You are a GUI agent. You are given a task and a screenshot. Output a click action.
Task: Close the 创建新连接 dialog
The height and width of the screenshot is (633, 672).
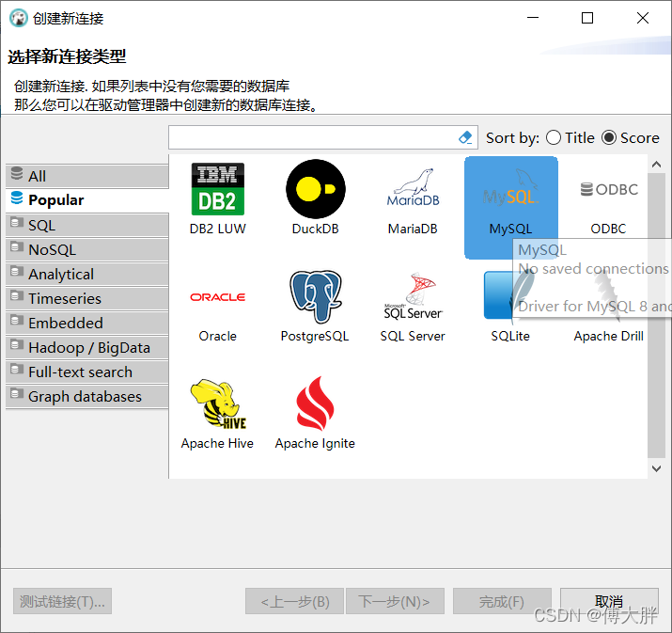(643, 18)
